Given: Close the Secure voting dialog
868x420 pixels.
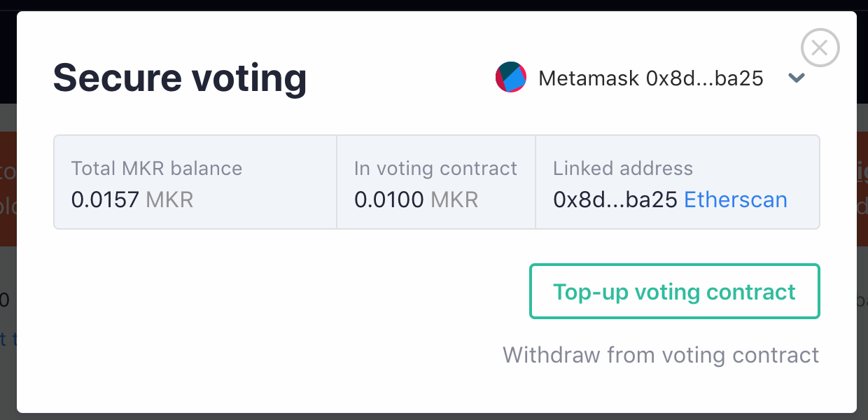Looking at the screenshot, I should [x=820, y=48].
